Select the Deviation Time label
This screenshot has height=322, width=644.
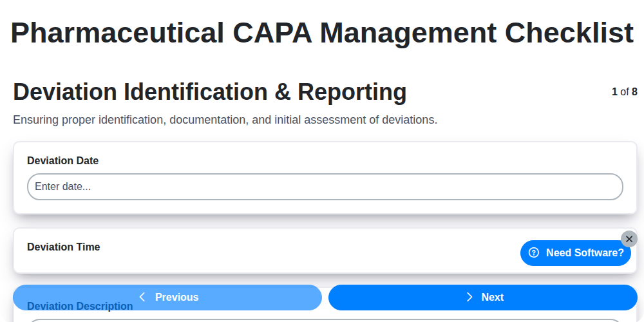click(x=64, y=247)
